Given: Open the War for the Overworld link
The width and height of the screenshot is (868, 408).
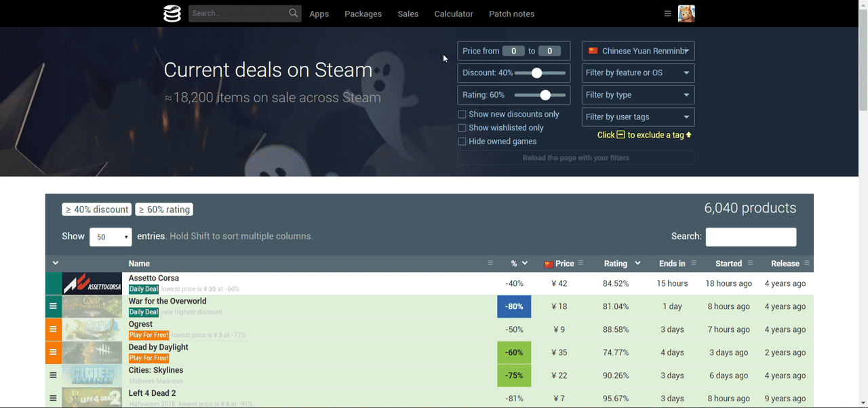Looking at the screenshot, I should (x=167, y=301).
